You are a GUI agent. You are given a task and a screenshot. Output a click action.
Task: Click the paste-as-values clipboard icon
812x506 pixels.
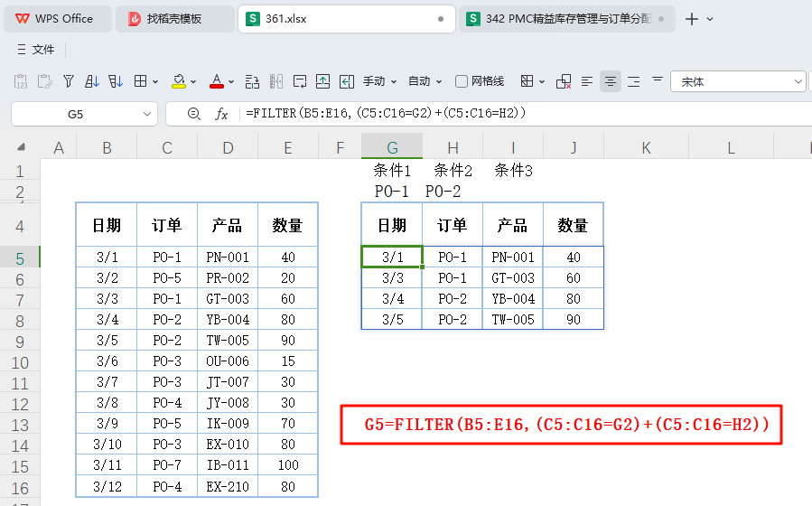point(21,81)
